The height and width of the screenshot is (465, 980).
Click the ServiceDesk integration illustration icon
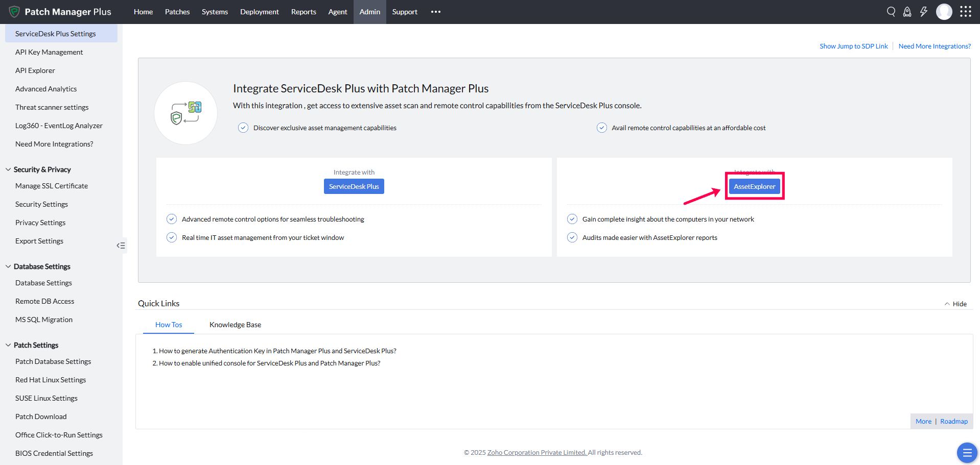[186, 113]
